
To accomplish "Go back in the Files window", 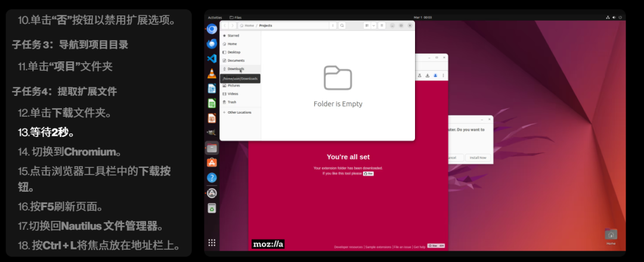I will pyautogui.click(x=225, y=26).
